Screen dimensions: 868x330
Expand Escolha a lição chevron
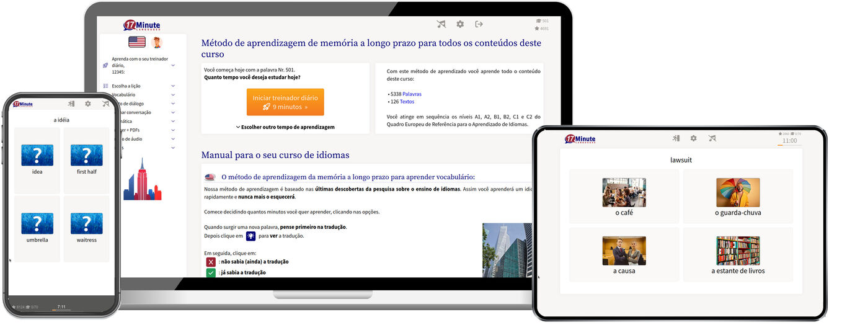tap(173, 86)
